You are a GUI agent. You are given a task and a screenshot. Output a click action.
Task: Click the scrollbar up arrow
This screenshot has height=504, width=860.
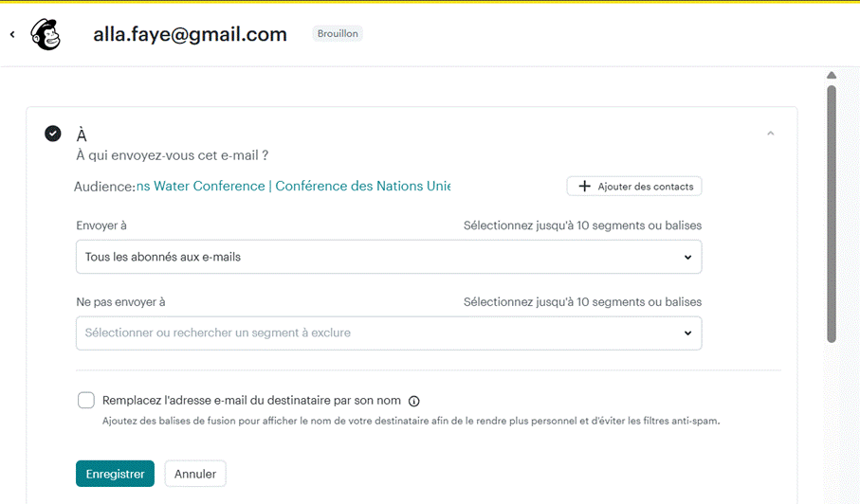click(x=832, y=75)
